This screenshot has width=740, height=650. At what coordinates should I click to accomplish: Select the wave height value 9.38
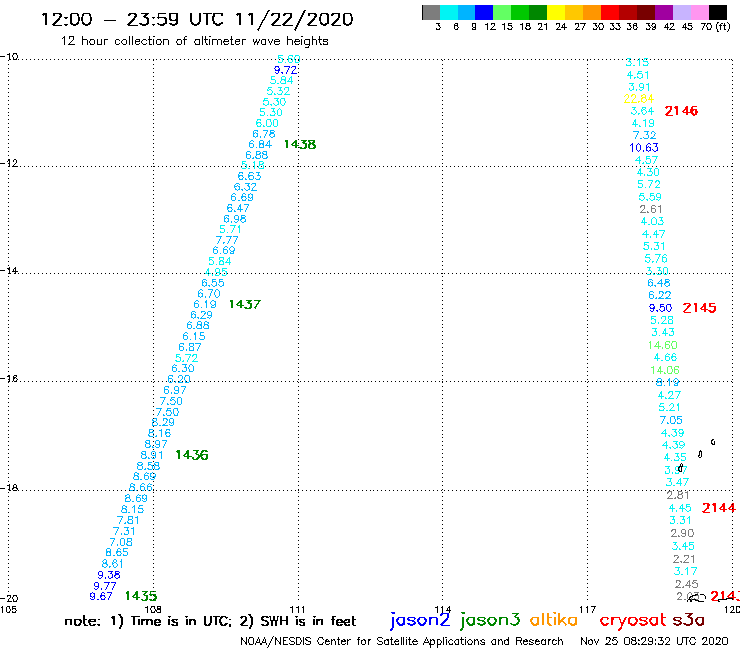[109, 575]
